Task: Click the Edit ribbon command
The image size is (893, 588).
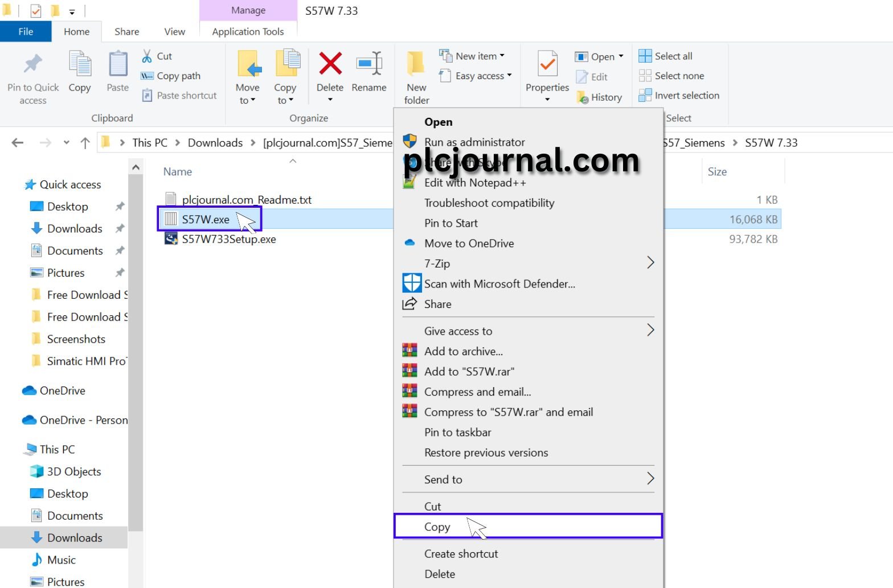Action: point(592,77)
